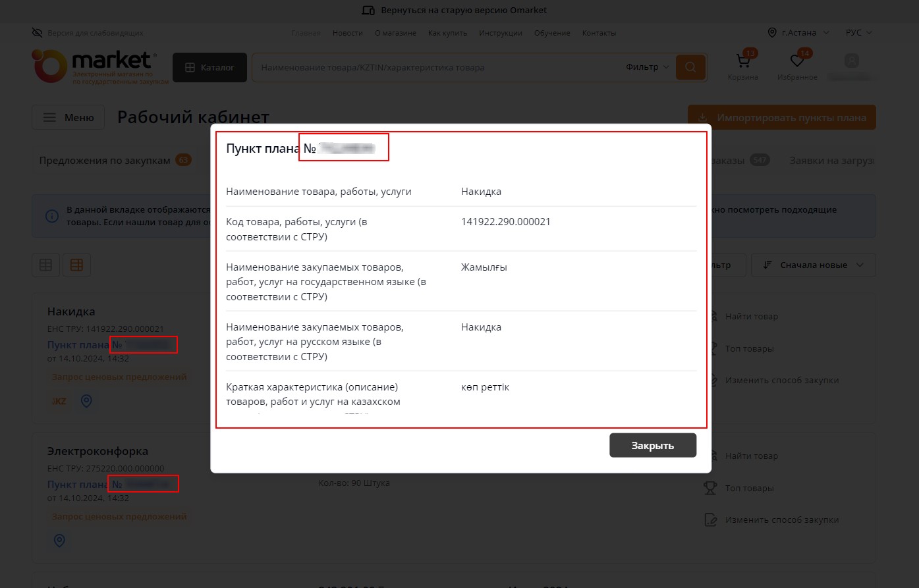
Task: Open the Сначала новые sort dropdown
Action: point(813,265)
